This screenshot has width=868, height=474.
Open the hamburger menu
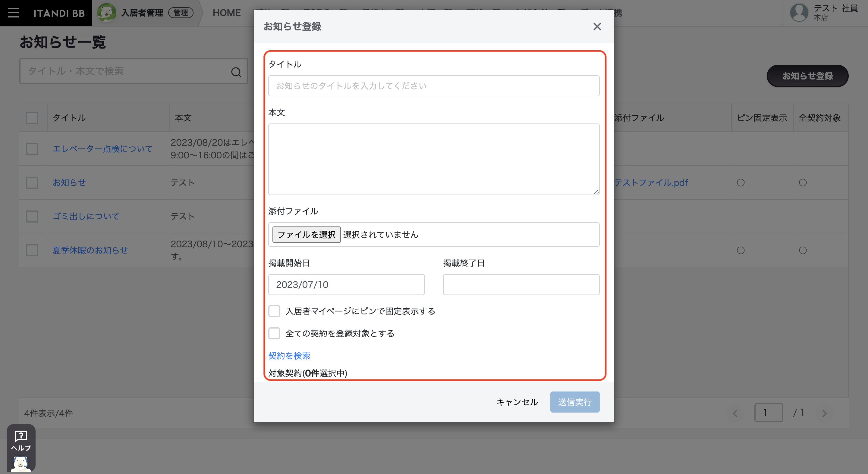click(13, 13)
